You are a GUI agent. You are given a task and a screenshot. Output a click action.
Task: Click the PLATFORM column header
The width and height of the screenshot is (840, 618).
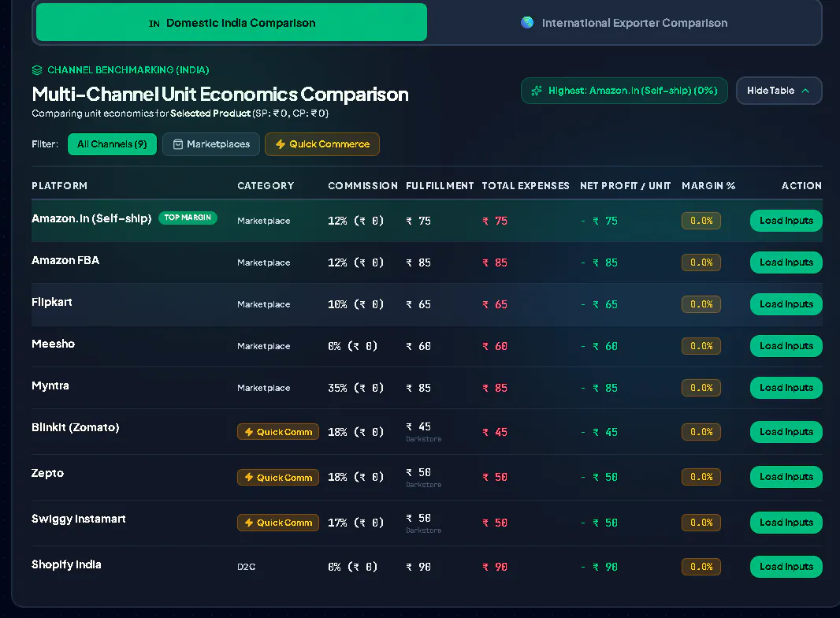pyautogui.click(x=59, y=185)
